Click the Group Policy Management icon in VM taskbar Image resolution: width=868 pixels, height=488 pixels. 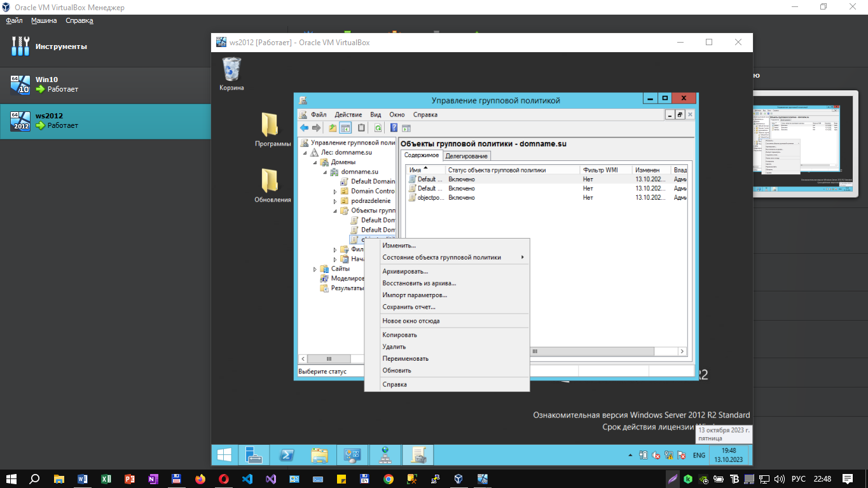pos(418,455)
